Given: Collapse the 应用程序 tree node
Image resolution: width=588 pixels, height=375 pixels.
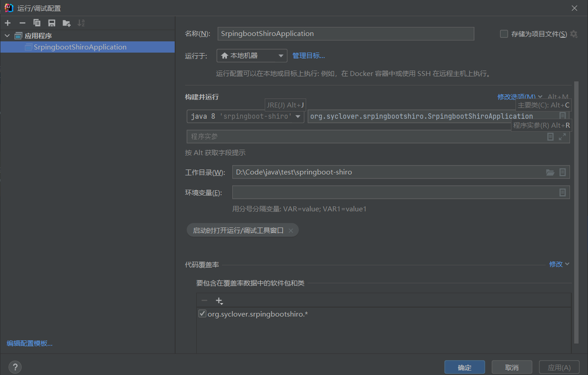Looking at the screenshot, I should point(7,36).
